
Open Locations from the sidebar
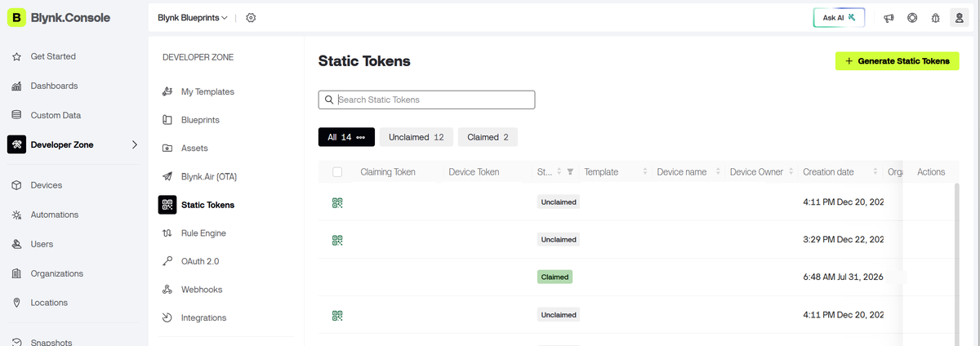tap(49, 302)
